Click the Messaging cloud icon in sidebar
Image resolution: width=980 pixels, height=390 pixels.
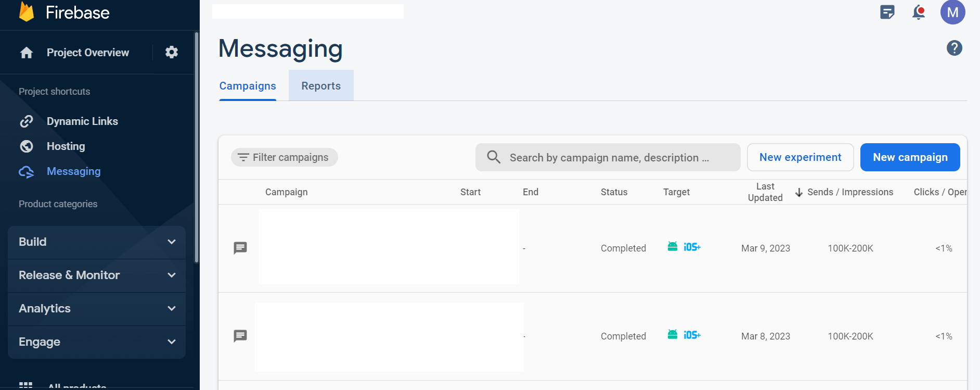[27, 172]
